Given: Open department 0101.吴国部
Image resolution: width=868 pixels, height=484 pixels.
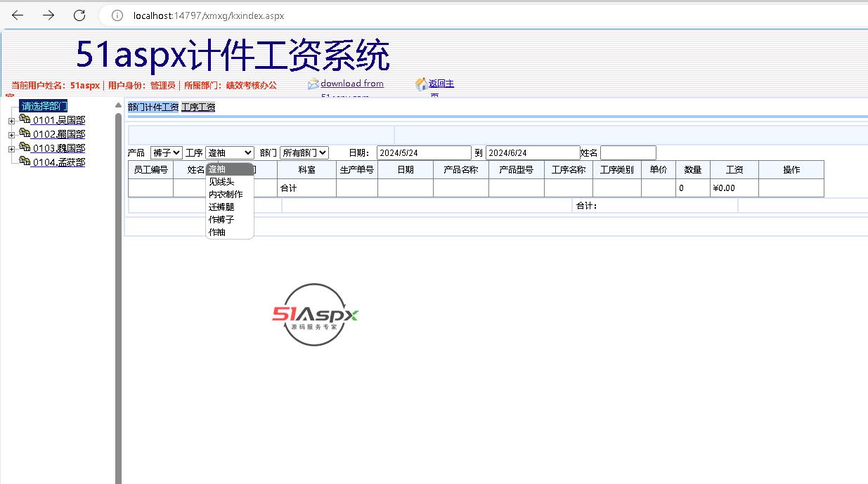Looking at the screenshot, I should pos(59,120).
